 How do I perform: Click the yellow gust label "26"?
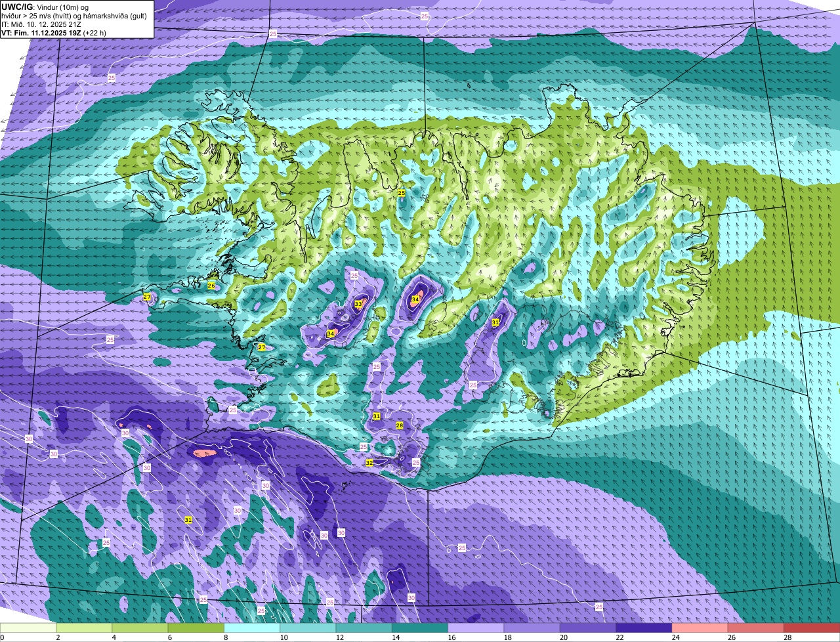click(x=211, y=286)
